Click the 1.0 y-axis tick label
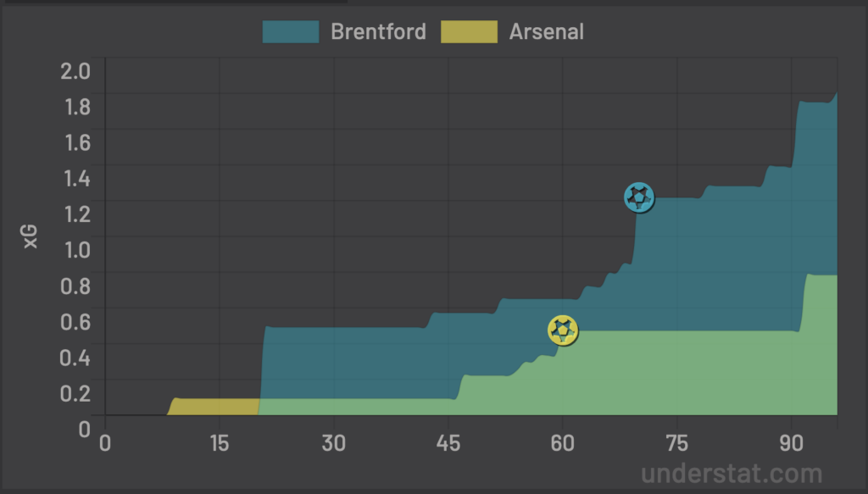 (75, 250)
